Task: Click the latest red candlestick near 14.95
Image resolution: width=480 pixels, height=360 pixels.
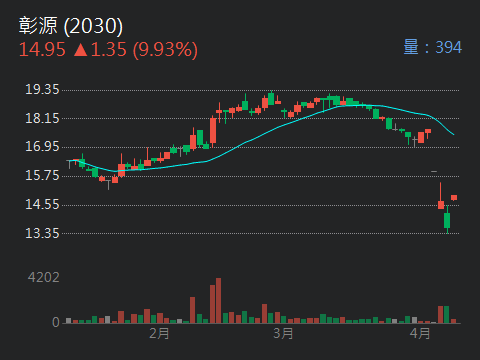Action: (x=454, y=198)
